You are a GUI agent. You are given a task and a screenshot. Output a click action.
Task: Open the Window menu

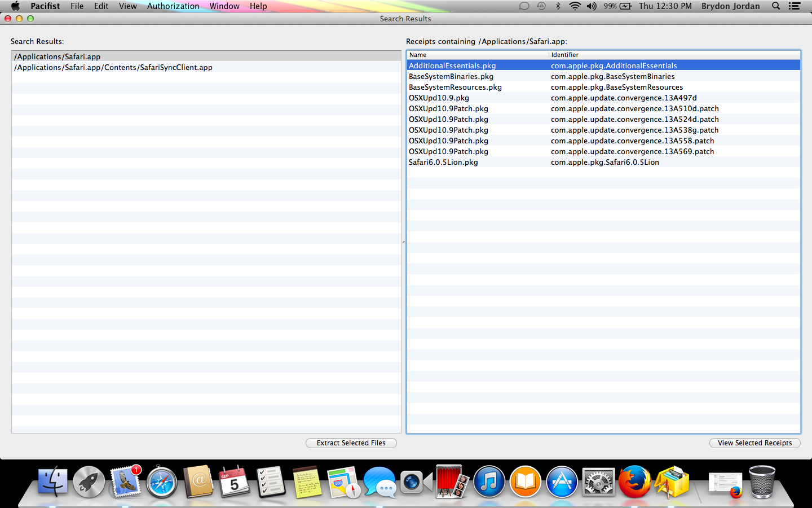pos(224,6)
